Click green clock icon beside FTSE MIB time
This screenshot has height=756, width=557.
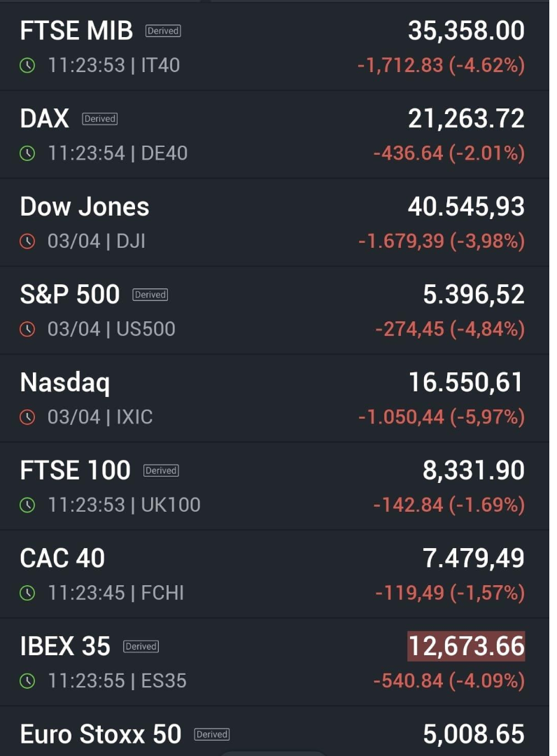coord(27,65)
